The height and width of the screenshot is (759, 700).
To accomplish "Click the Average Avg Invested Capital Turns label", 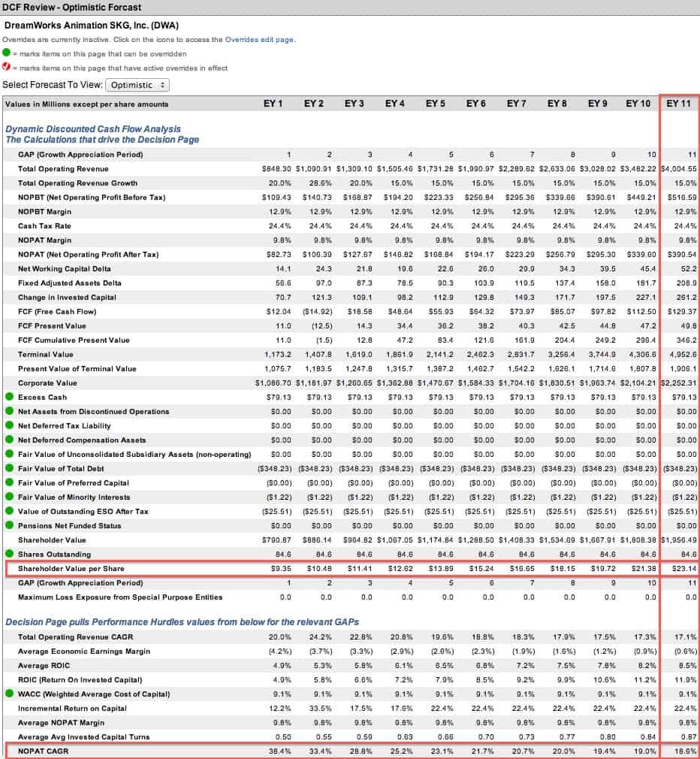I will pyautogui.click(x=83, y=736).
